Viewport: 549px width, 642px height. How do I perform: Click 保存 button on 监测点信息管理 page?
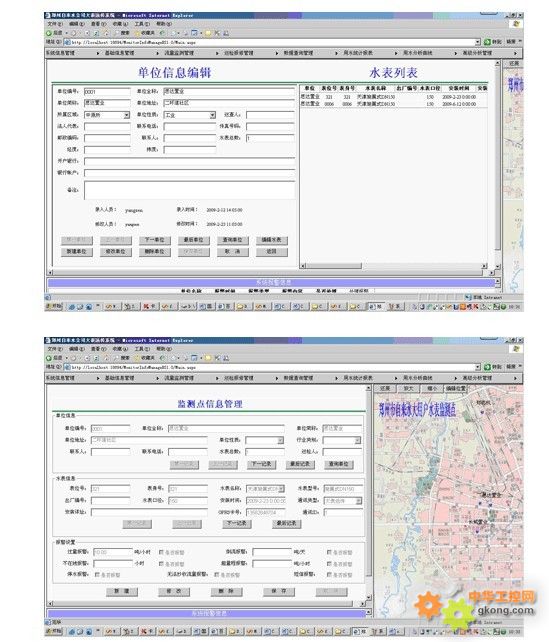tap(279, 592)
